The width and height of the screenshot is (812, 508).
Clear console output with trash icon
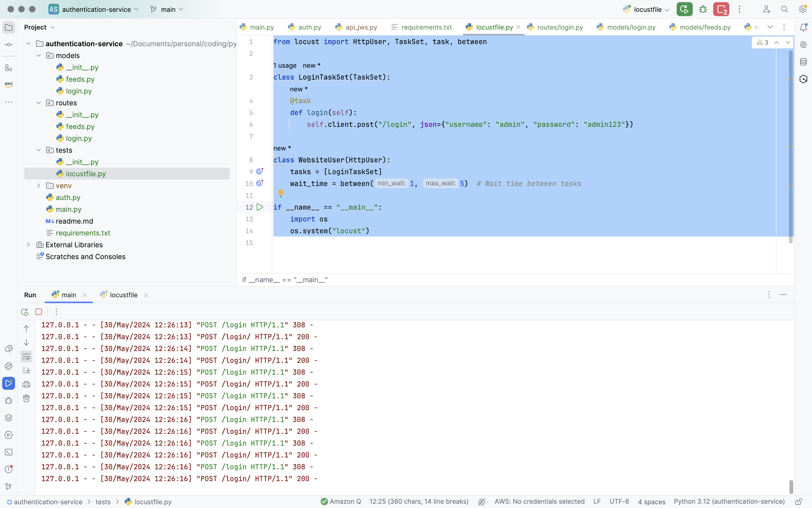pyautogui.click(x=26, y=398)
